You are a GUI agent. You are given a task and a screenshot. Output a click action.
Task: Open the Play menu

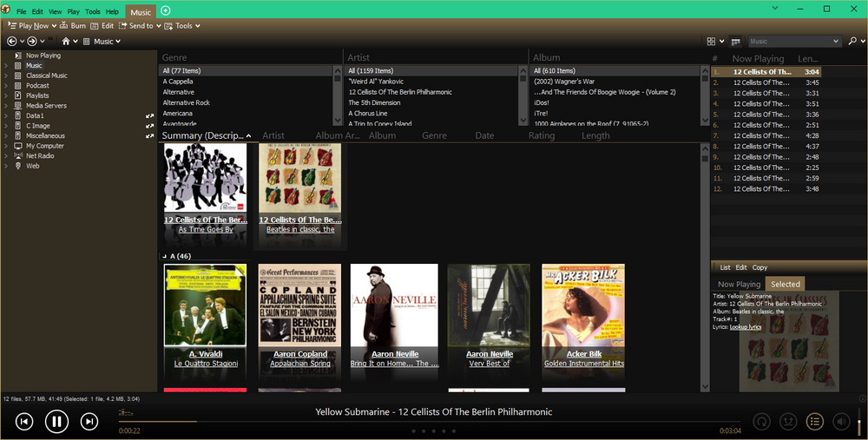coord(73,11)
